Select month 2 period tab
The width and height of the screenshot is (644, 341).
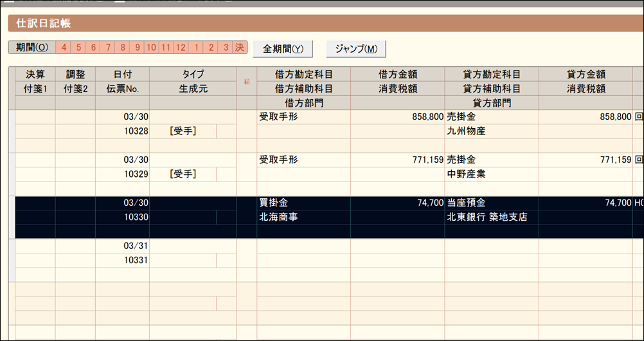click(211, 48)
